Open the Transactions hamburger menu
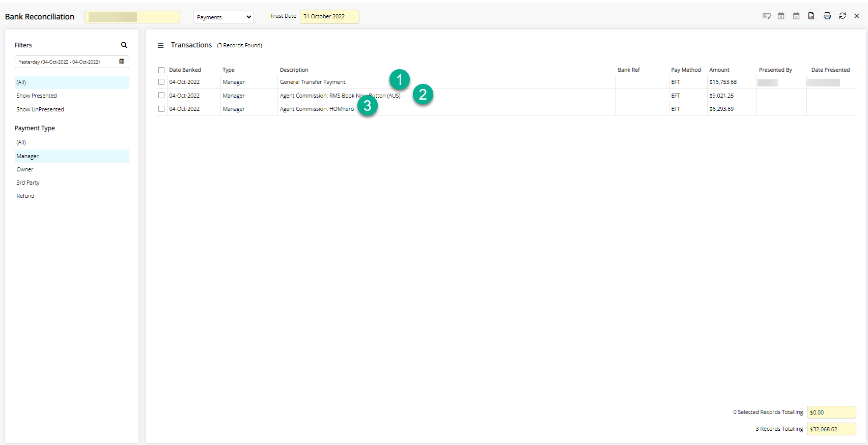Image resolution: width=868 pixels, height=445 pixels. pyautogui.click(x=160, y=45)
